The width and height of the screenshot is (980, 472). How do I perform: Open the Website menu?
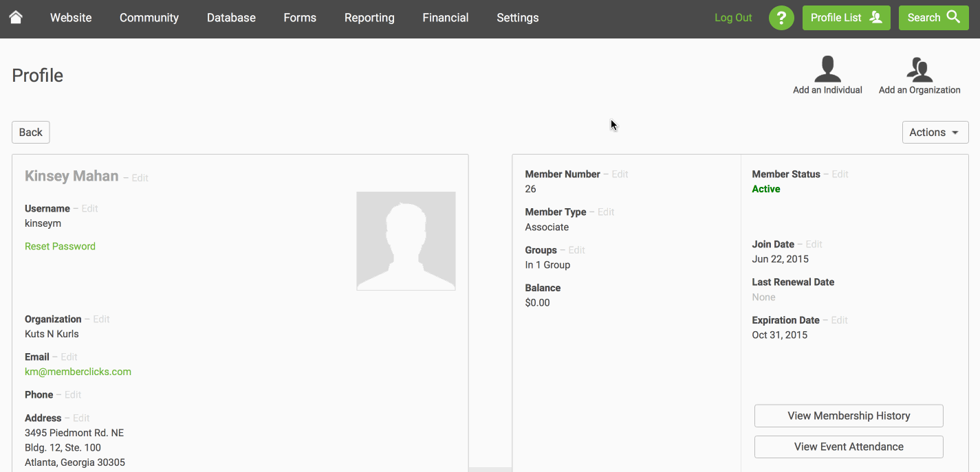[x=71, y=18]
